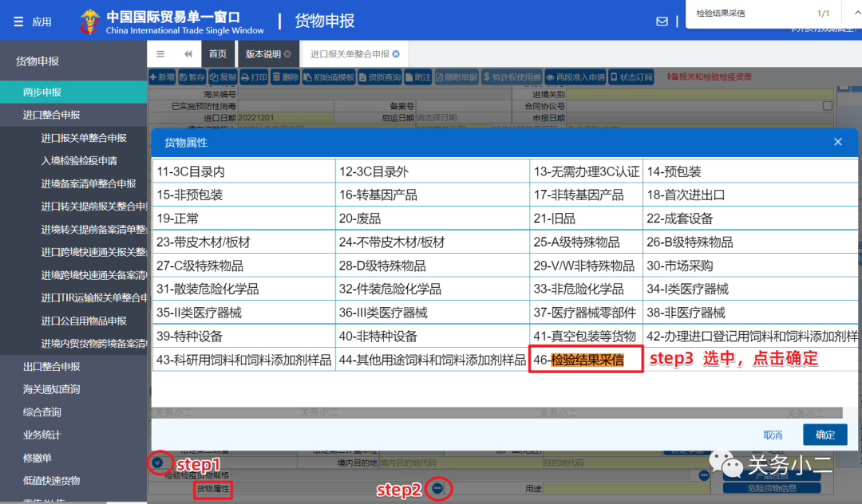Select the 11-3C目录内 attribute cell
862x504 pixels.
tap(243, 171)
